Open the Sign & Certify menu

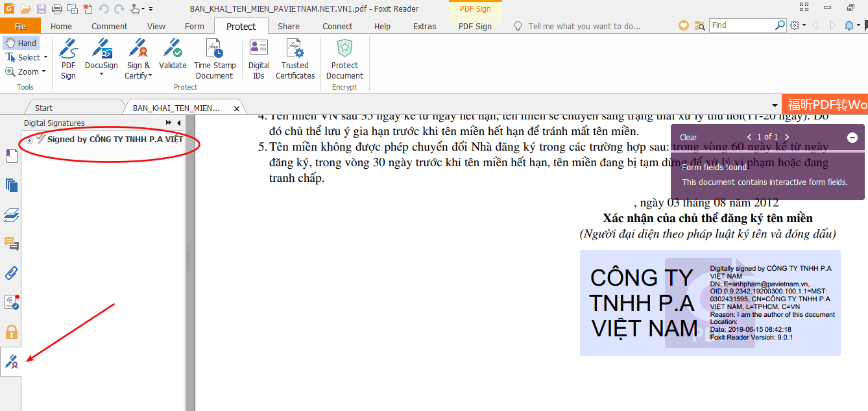click(x=138, y=58)
